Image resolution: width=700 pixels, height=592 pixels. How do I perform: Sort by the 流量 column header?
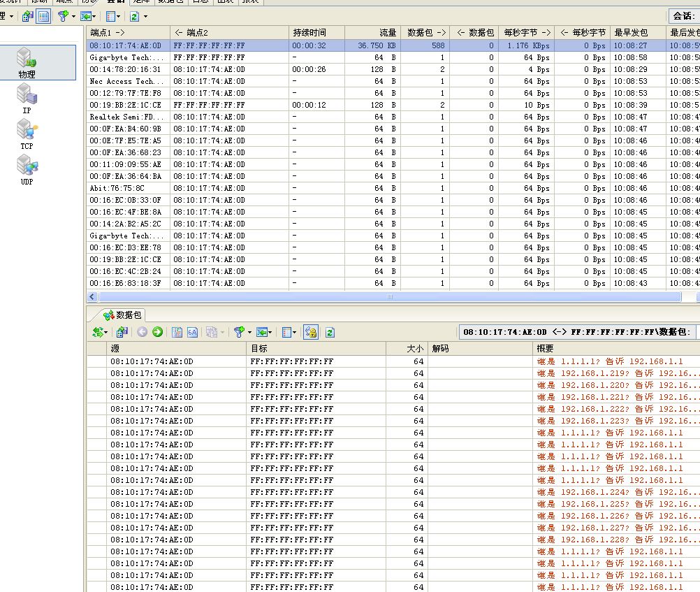(x=387, y=33)
